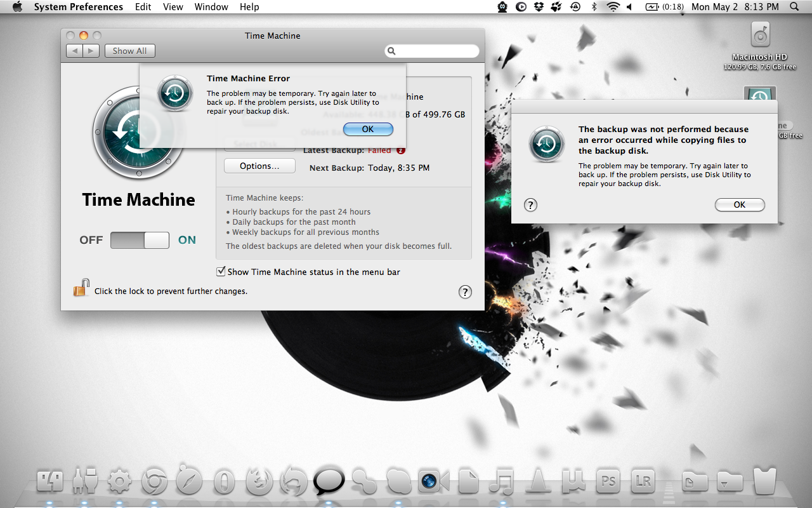
Task: Open System Preferences gear in the Dock
Action: click(119, 481)
